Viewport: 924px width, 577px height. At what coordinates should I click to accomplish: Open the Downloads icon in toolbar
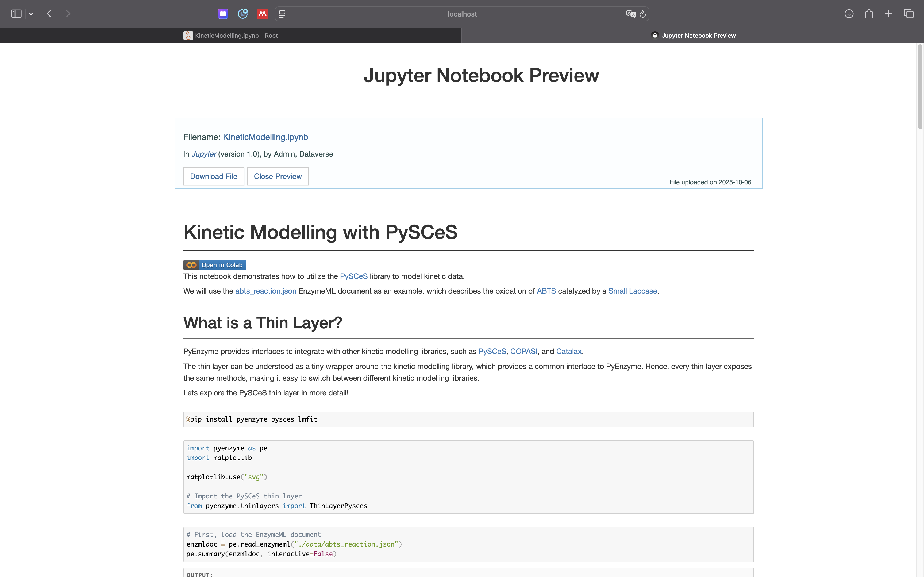coord(849,14)
